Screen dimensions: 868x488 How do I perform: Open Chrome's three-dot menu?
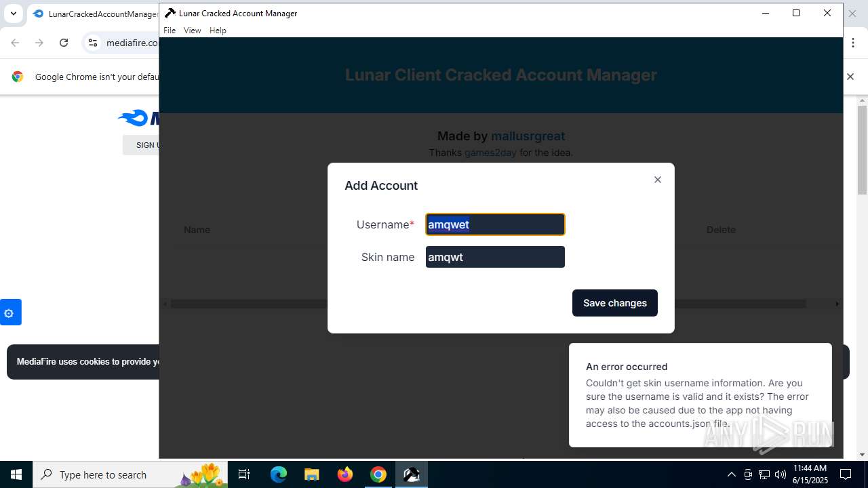point(853,43)
